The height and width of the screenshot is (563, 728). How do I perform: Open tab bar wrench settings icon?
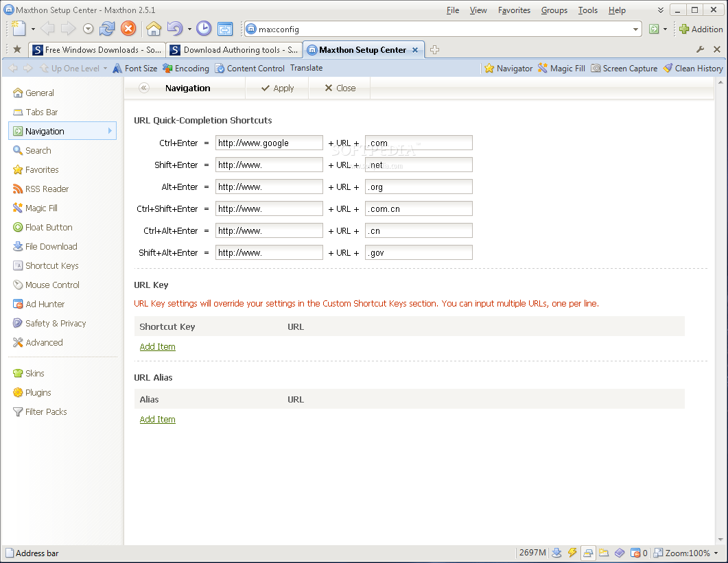pyautogui.click(x=700, y=49)
